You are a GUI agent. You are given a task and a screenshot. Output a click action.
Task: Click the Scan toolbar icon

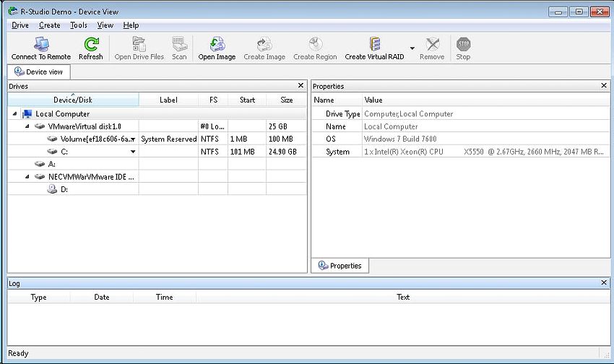[179, 44]
